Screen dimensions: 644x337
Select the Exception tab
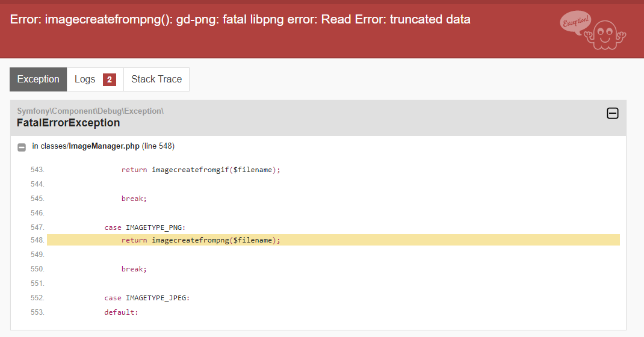[x=39, y=79]
